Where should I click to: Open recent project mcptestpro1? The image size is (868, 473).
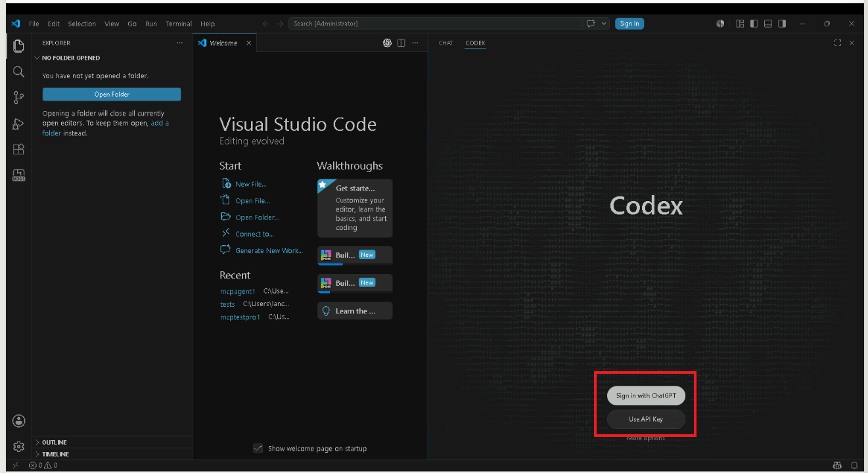[x=240, y=317]
